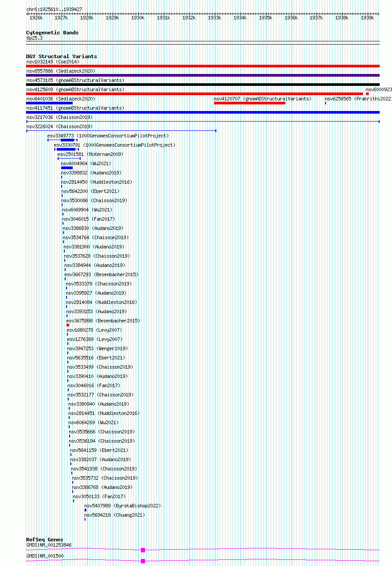Click nsv3393153 (Audano2019) label

[x=96, y=311]
